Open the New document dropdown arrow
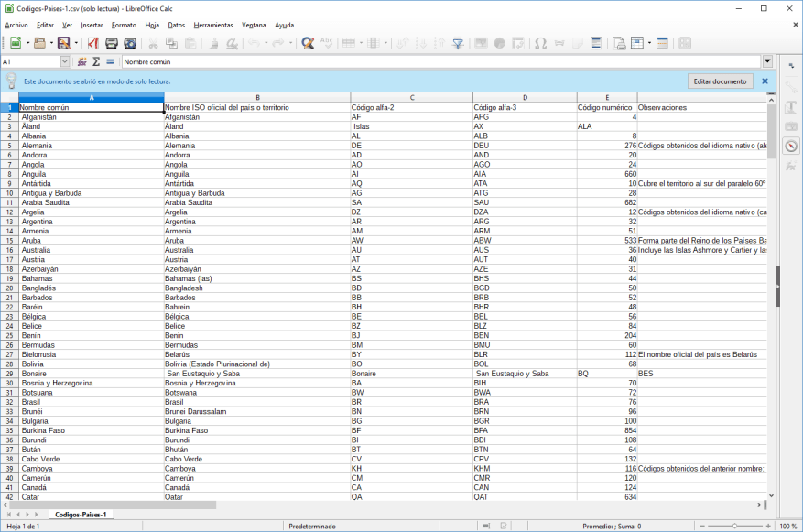Image resolution: width=803 pixels, height=532 pixels. [27, 42]
